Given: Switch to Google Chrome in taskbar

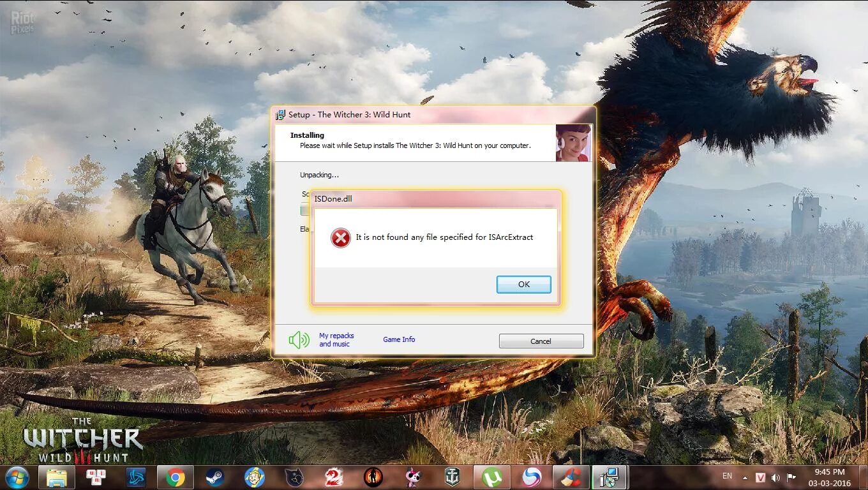Looking at the screenshot, I should pyautogui.click(x=176, y=477).
